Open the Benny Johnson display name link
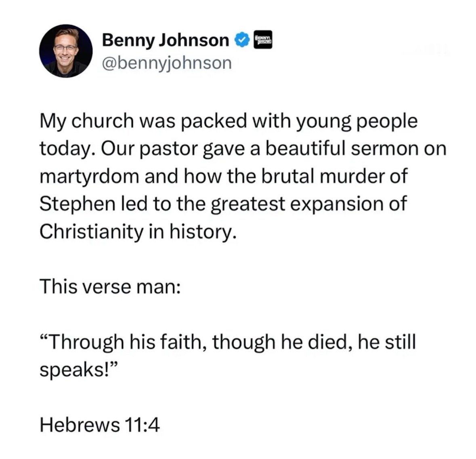Screen dimensions: 476x459 point(166,40)
